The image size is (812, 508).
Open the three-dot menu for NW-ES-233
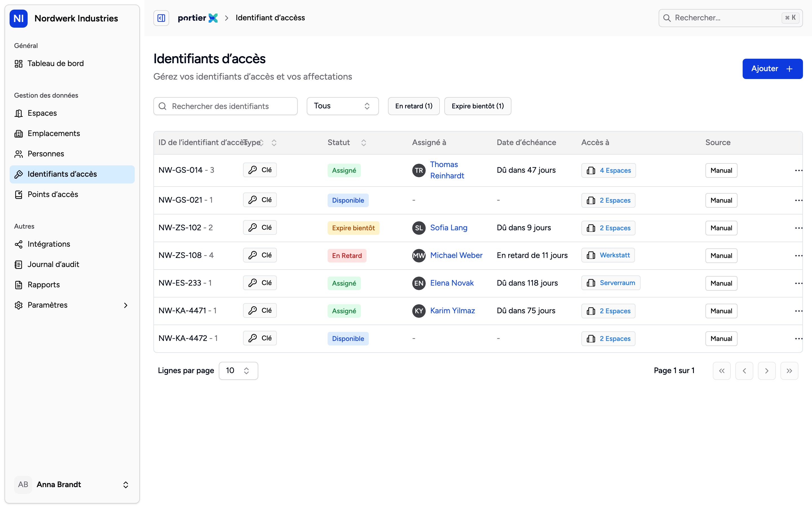(798, 283)
